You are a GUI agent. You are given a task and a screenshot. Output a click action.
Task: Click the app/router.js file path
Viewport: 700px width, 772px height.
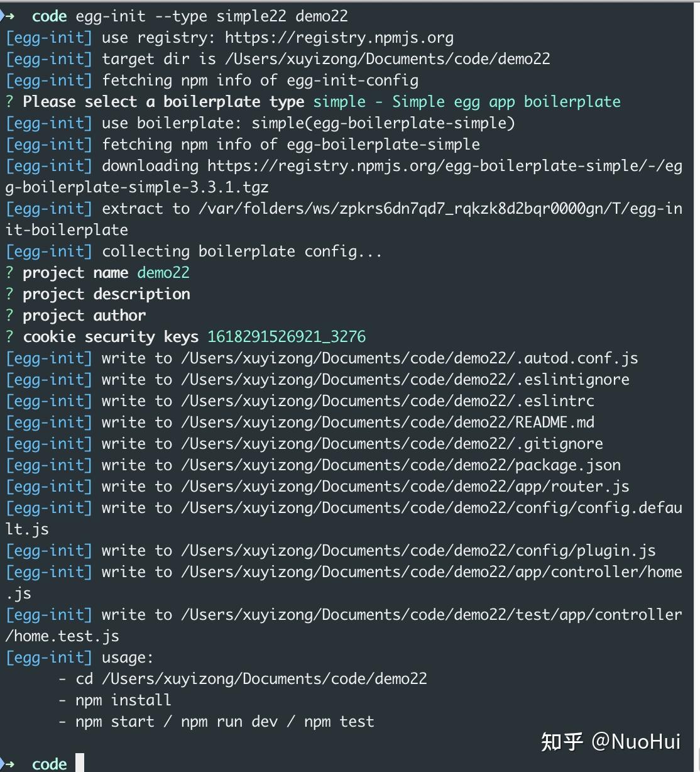click(405, 486)
